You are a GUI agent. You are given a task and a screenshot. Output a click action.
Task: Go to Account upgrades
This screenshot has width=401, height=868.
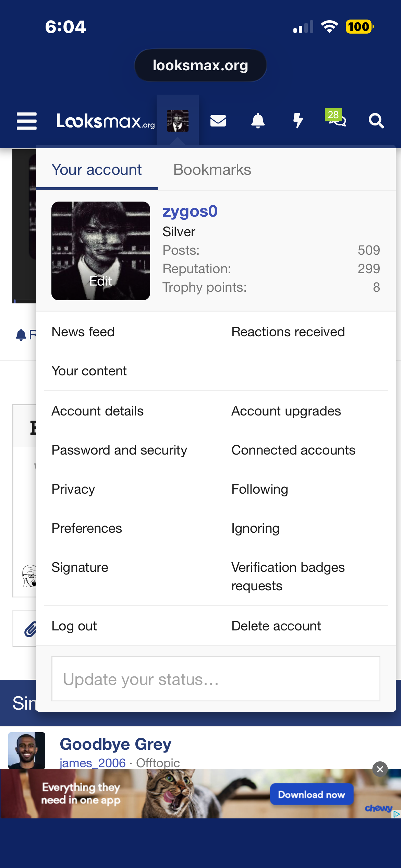[x=286, y=411]
